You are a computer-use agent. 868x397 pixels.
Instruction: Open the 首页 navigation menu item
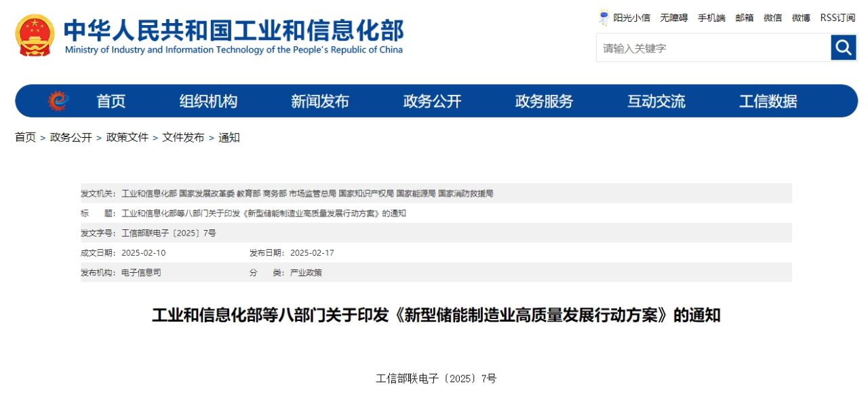click(x=111, y=101)
